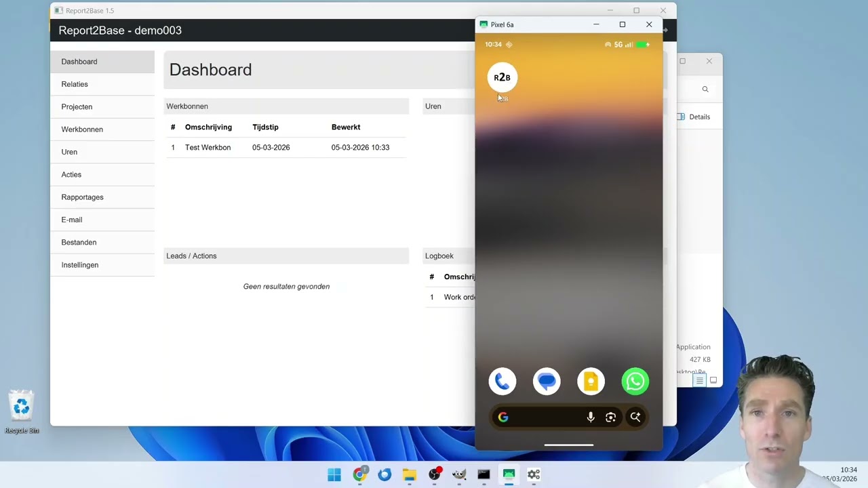Sort by the Tijdstip column header
This screenshot has width=868, height=488.
click(x=265, y=127)
